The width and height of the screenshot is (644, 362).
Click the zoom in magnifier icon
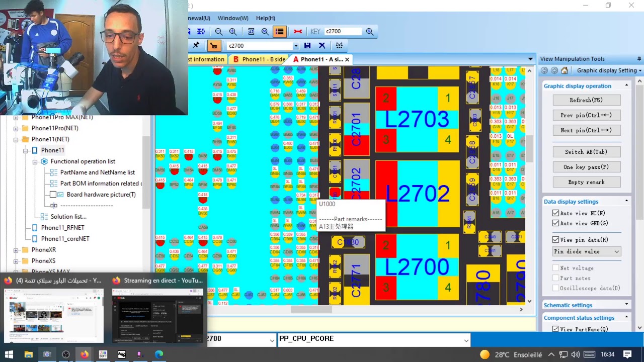click(233, 32)
